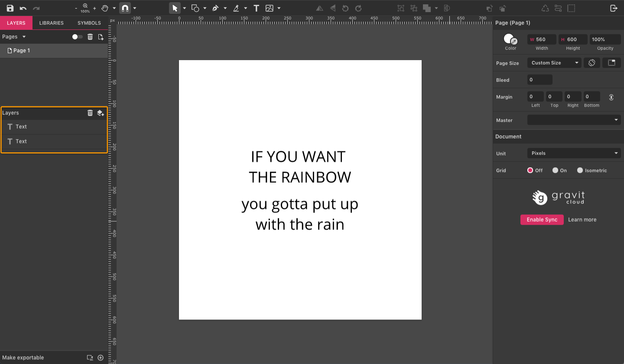Open the Boolean operations dropdown arrow
The image size is (624, 364).
click(436, 8)
